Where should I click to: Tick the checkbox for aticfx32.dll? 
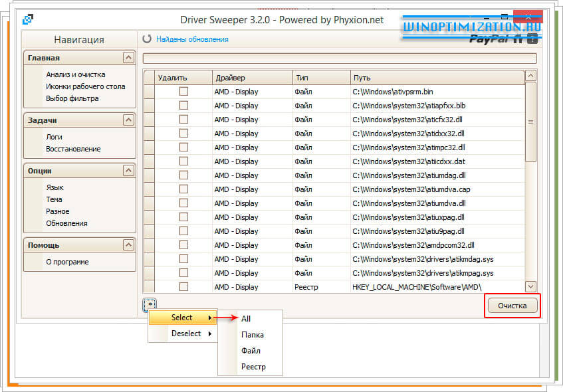click(x=183, y=120)
